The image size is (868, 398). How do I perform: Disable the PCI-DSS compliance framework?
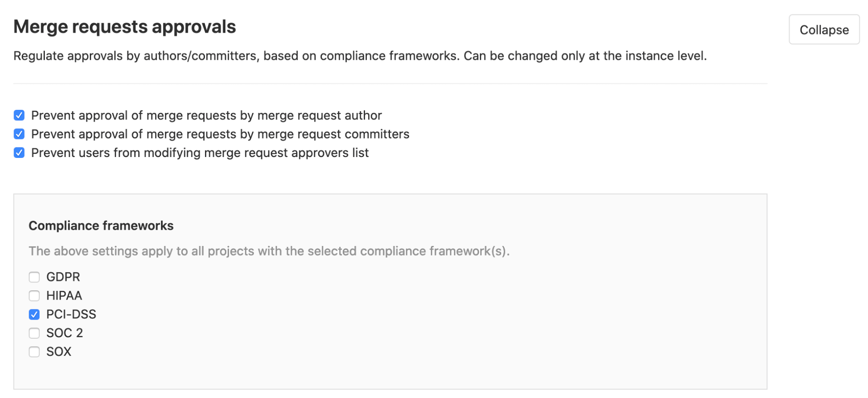tap(34, 314)
